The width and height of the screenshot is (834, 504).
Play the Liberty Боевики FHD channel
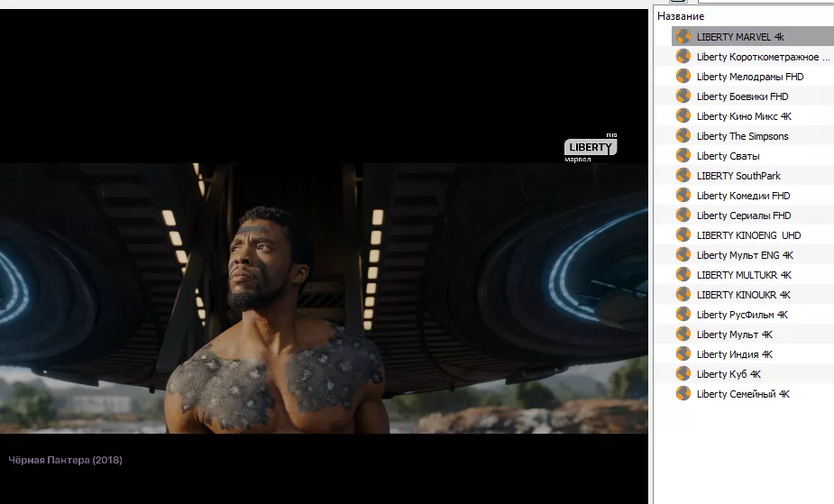(x=743, y=96)
